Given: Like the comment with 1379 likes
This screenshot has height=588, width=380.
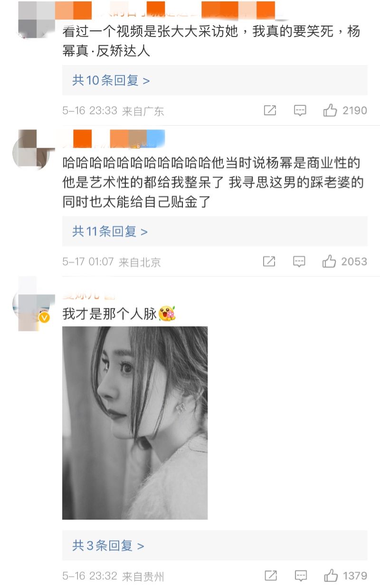Looking at the screenshot, I should pyautogui.click(x=331, y=576).
